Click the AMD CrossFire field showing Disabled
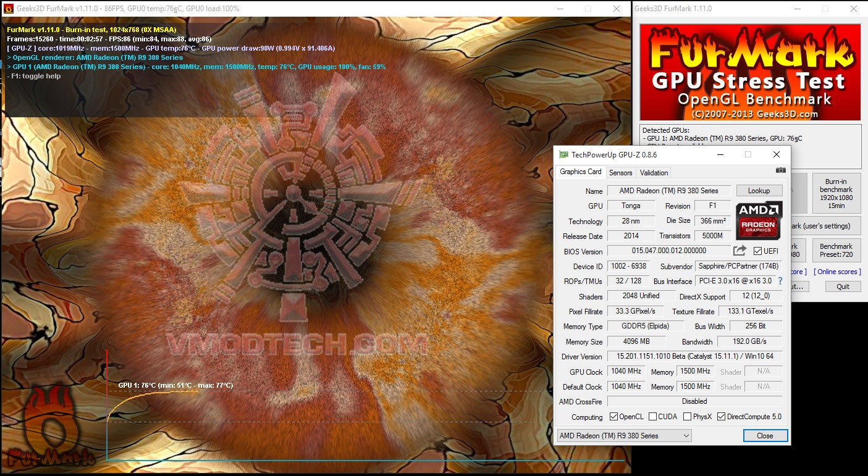 [695, 401]
